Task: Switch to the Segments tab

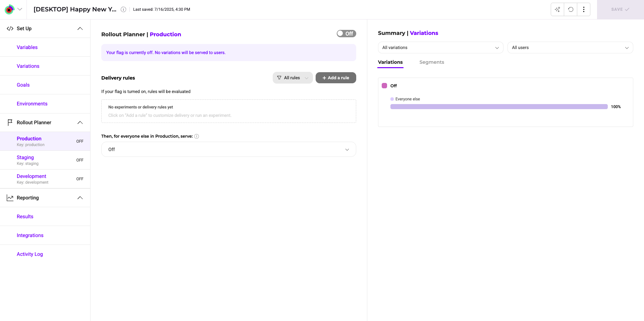Action: (x=431, y=62)
